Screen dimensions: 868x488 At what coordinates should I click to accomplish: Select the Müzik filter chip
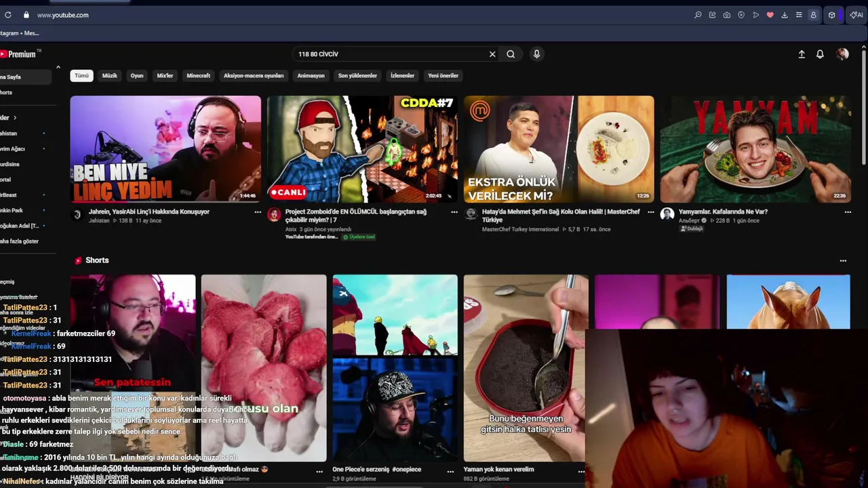(110, 76)
